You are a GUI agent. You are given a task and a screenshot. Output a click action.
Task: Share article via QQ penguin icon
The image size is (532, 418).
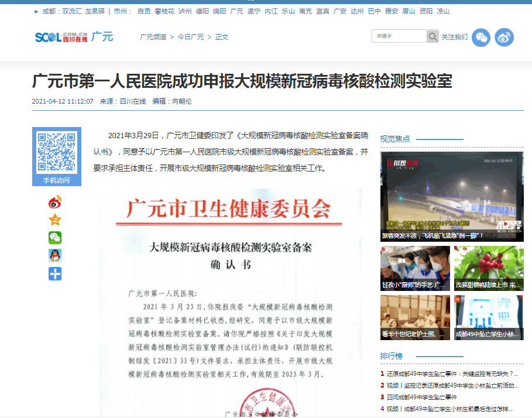54,255
